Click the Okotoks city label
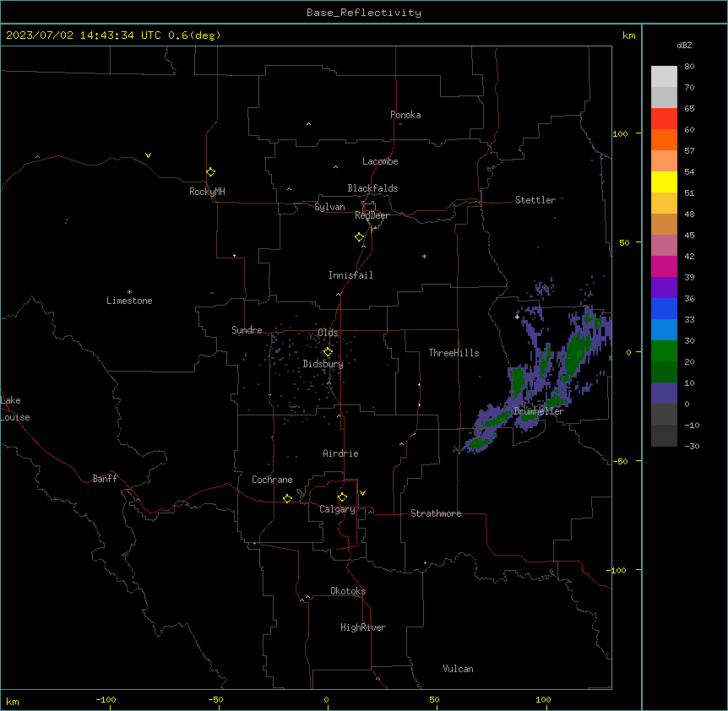The height and width of the screenshot is (711, 728). [x=348, y=591]
